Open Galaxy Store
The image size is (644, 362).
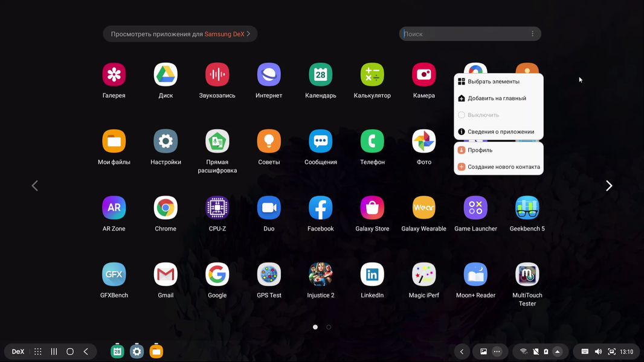click(372, 208)
